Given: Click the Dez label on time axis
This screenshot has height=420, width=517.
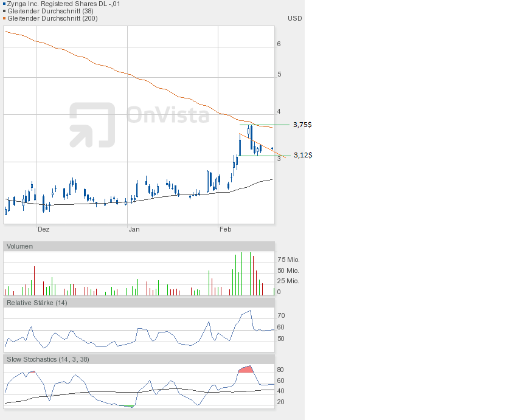Looking at the screenshot, I should pos(43,229).
